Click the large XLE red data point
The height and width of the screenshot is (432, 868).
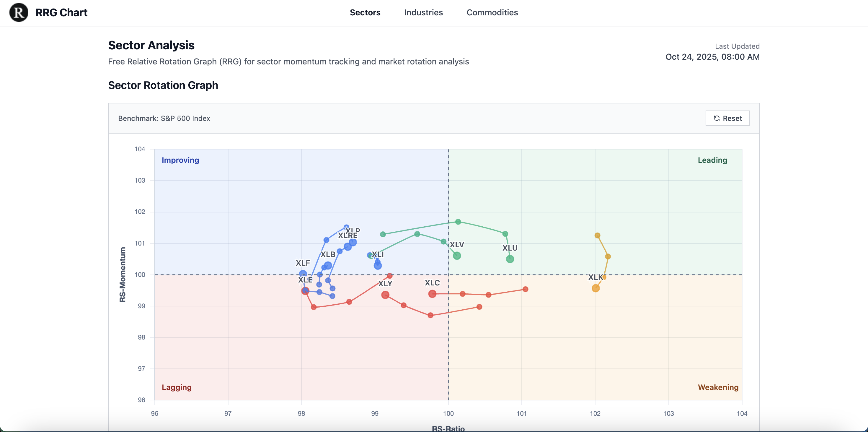coord(305,291)
